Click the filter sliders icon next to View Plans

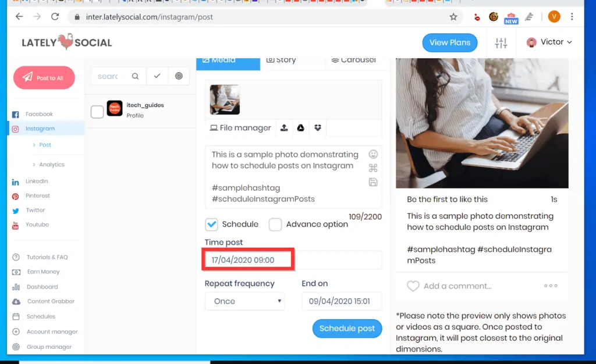point(501,42)
